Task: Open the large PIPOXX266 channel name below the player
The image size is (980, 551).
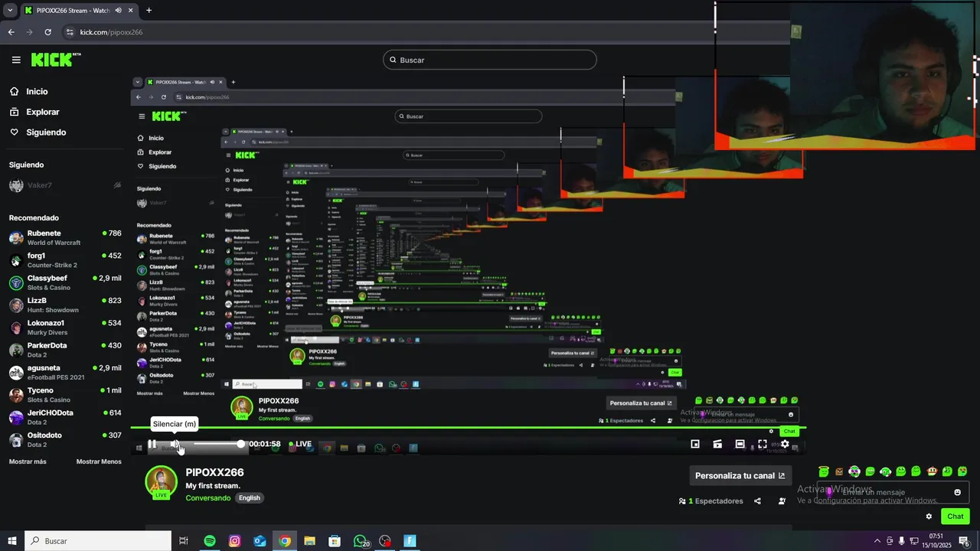Action: [214, 473]
